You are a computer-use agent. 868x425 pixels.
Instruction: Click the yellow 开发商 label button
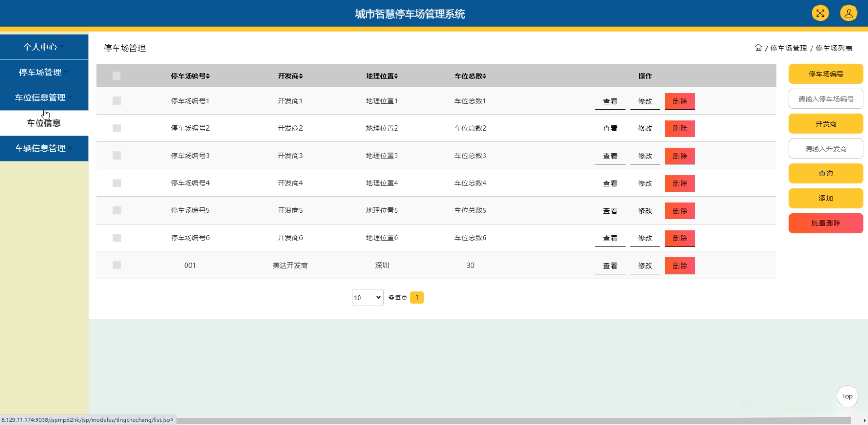(x=826, y=124)
